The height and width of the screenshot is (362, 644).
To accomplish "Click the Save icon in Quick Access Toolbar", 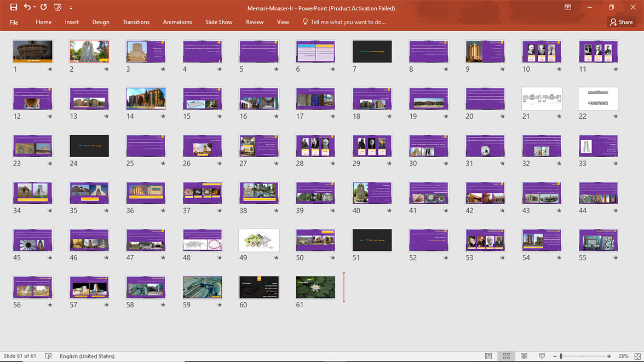I will 14,8.
